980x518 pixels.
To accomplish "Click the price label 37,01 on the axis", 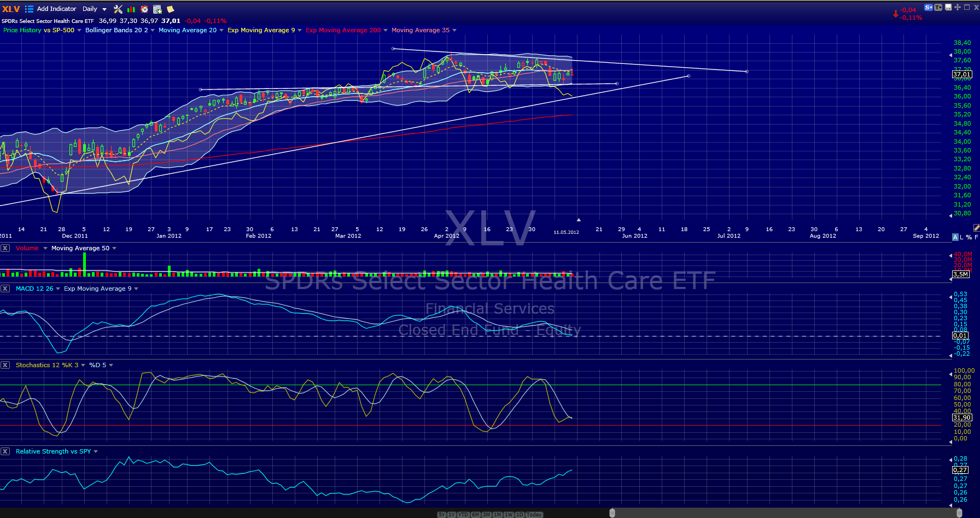I will click(962, 74).
